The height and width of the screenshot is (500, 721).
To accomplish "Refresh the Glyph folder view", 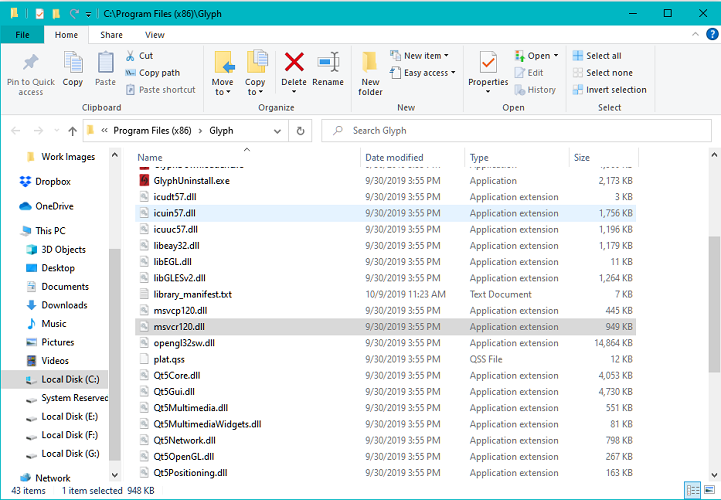I will (x=300, y=131).
